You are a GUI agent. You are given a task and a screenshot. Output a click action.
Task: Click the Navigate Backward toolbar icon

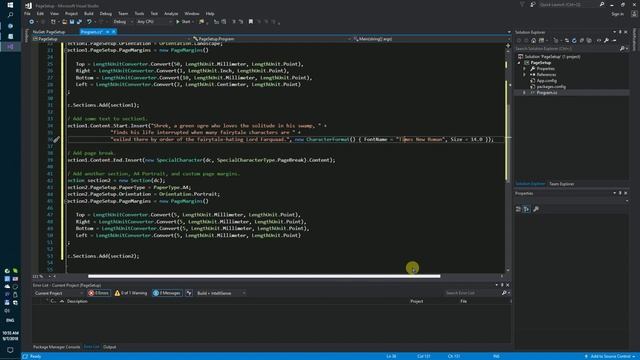pyautogui.click(x=31, y=22)
